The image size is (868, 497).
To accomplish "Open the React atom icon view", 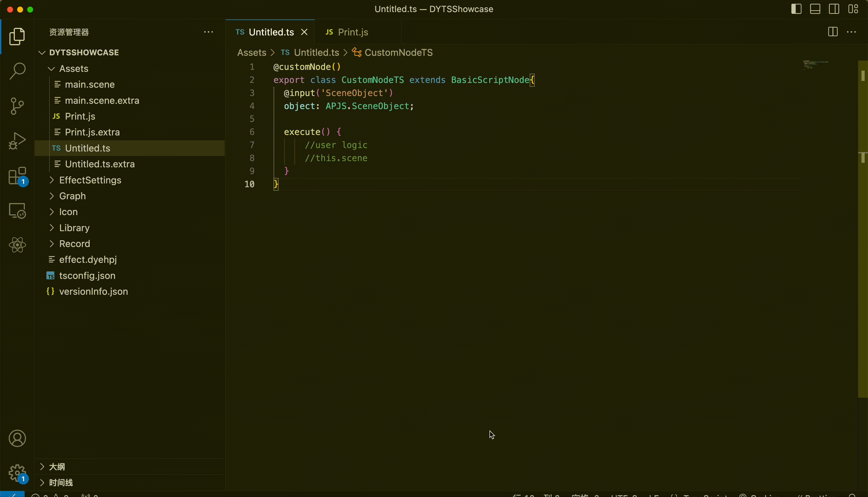I will click(17, 245).
